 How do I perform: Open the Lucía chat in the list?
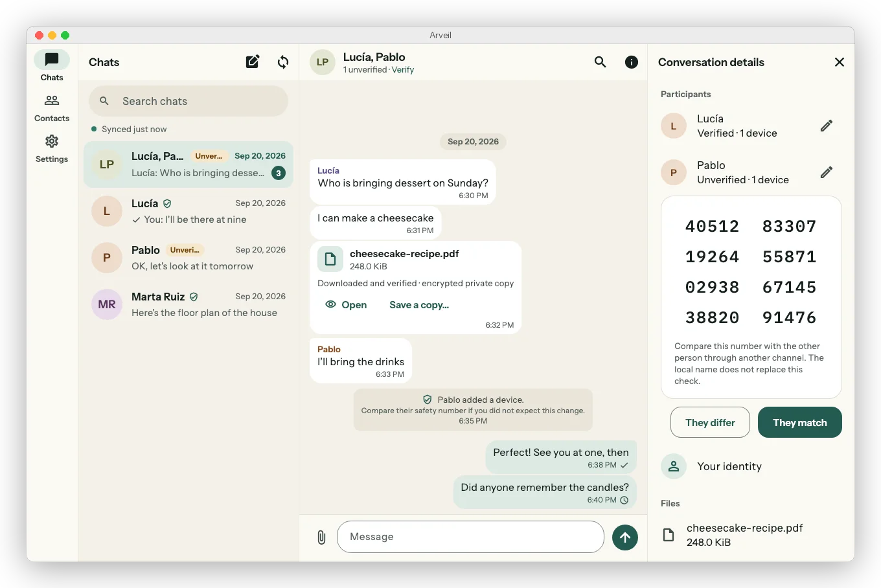tap(189, 211)
